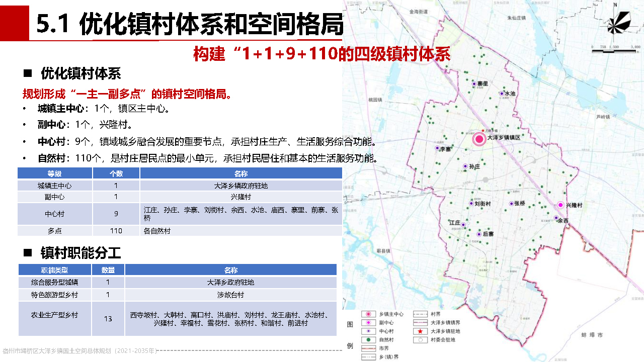Select the 水池 central village marker
The height and width of the screenshot is (362, 644).
[502, 94]
